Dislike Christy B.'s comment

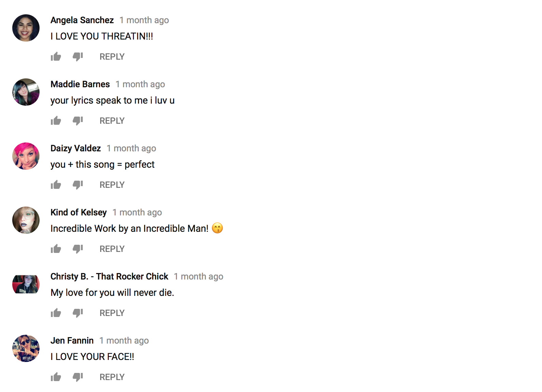tap(78, 313)
